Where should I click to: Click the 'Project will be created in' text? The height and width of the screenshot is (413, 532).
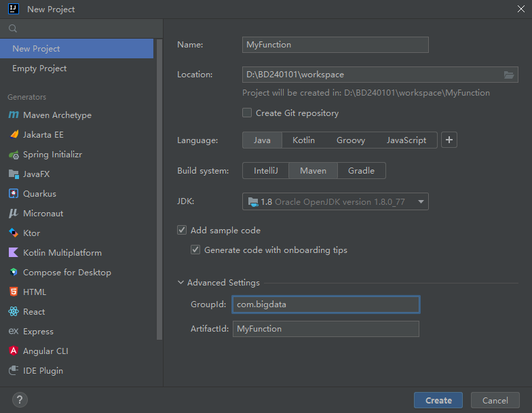coord(366,93)
